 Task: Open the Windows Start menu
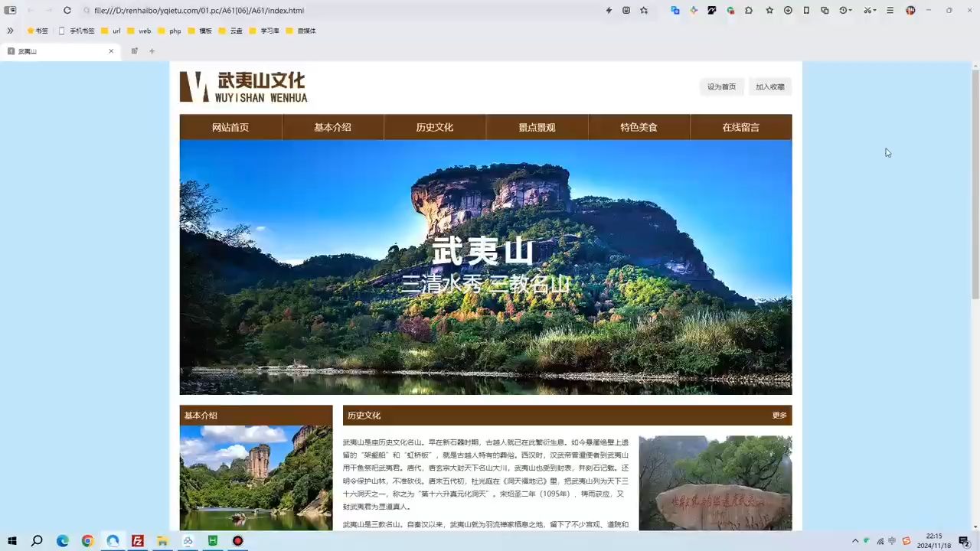point(11,542)
